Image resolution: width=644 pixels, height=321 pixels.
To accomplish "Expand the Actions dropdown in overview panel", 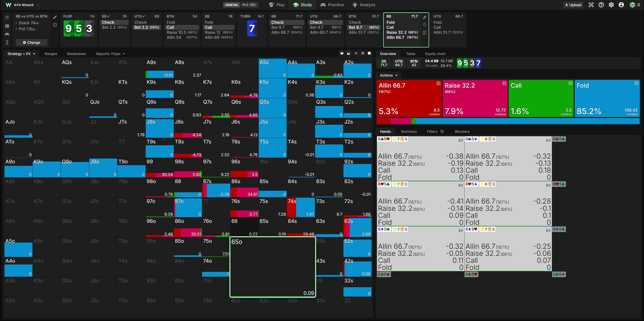I will point(388,75).
